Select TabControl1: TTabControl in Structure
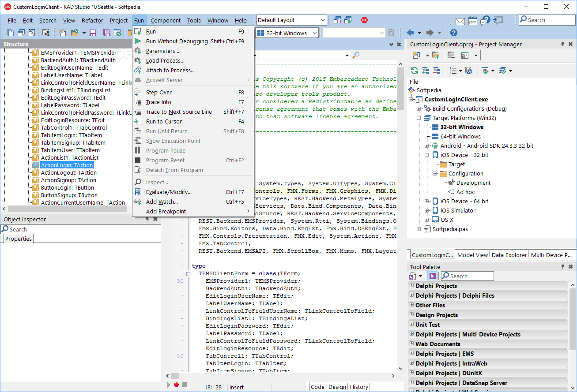The width and height of the screenshot is (577, 392). (x=74, y=127)
